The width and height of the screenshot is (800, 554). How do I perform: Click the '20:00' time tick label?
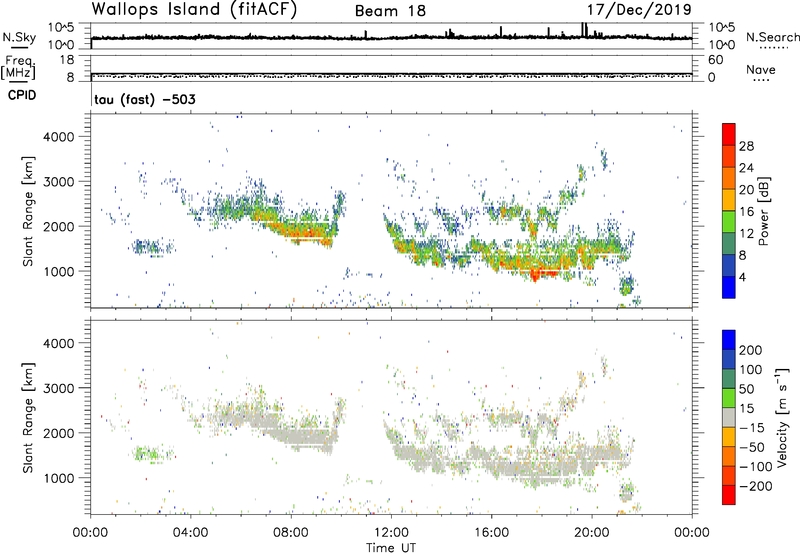pyautogui.click(x=592, y=533)
